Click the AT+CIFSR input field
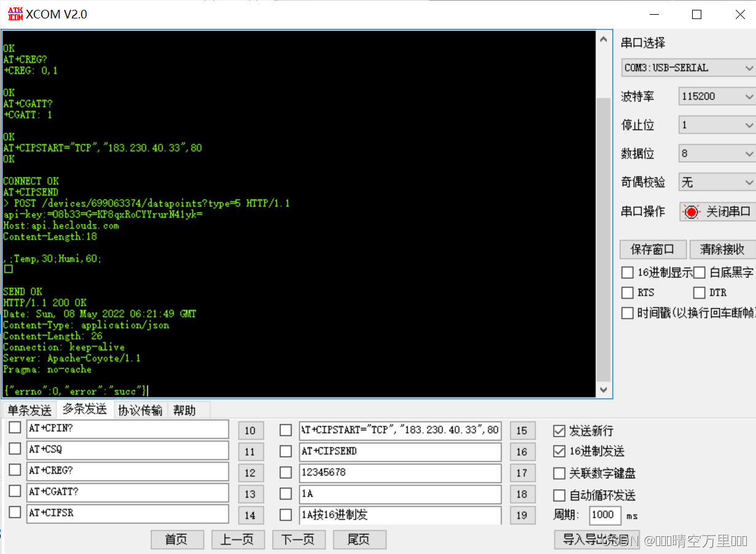Viewport: 756px width, 554px height. click(128, 513)
